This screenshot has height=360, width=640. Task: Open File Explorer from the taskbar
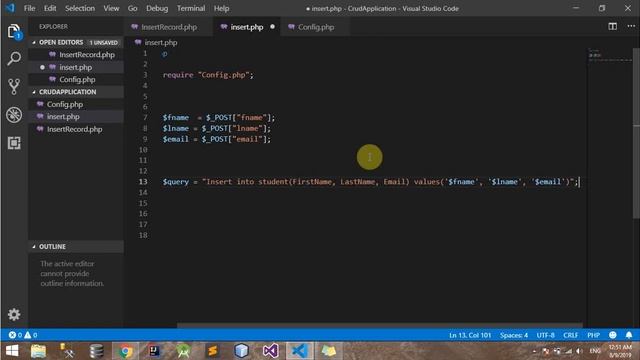[x=38, y=351]
